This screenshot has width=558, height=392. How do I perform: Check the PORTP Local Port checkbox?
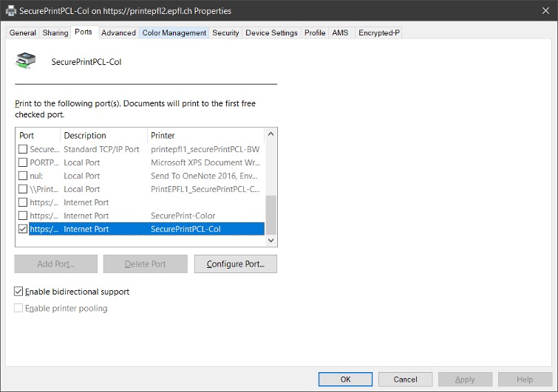(x=22, y=162)
